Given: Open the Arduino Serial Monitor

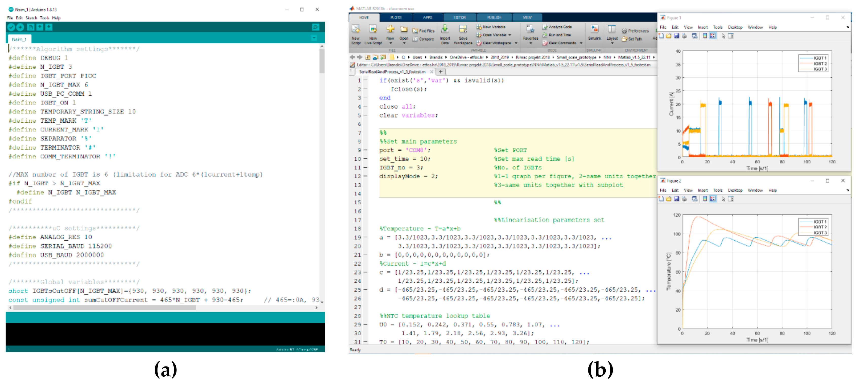Looking at the screenshot, I should pos(315,27).
